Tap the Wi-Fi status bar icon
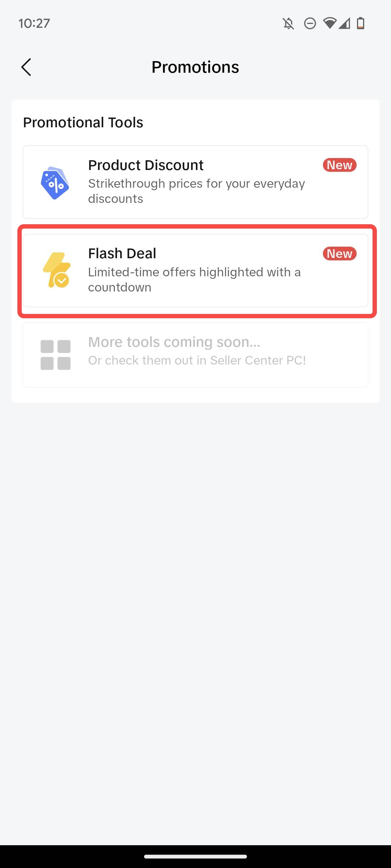Image resolution: width=391 pixels, height=868 pixels. point(329,24)
